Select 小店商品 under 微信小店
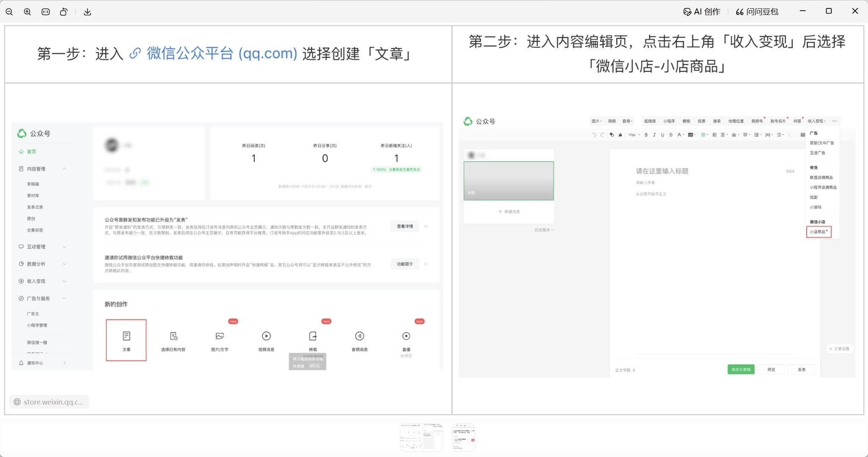Image resolution: width=868 pixels, height=457 pixels. (818, 232)
